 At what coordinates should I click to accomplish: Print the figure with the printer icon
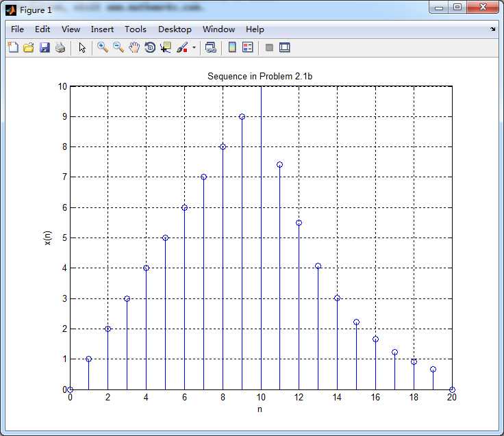(x=60, y=47)
